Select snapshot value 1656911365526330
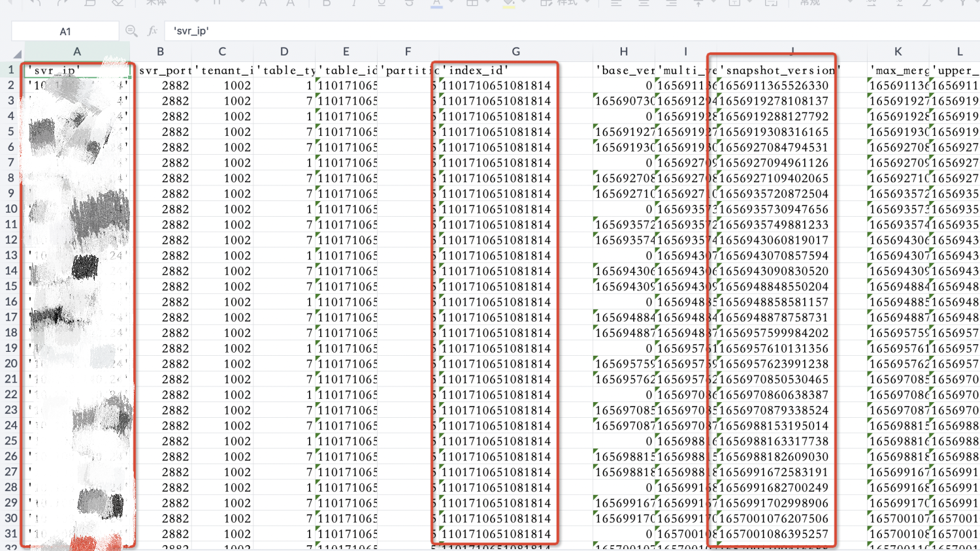 (x=792, y=85)
